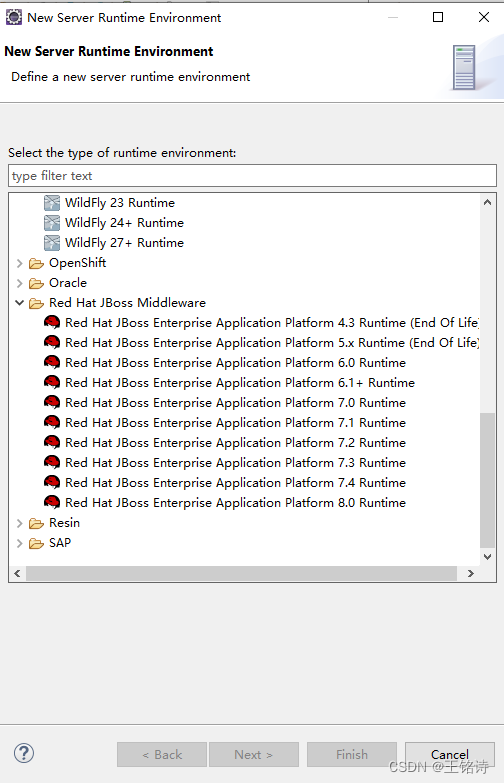Image resolution: width=504 pixels, height=783 pixels.
Task: Click the horizontal scrollbar thumb
Action: point(241,573)
